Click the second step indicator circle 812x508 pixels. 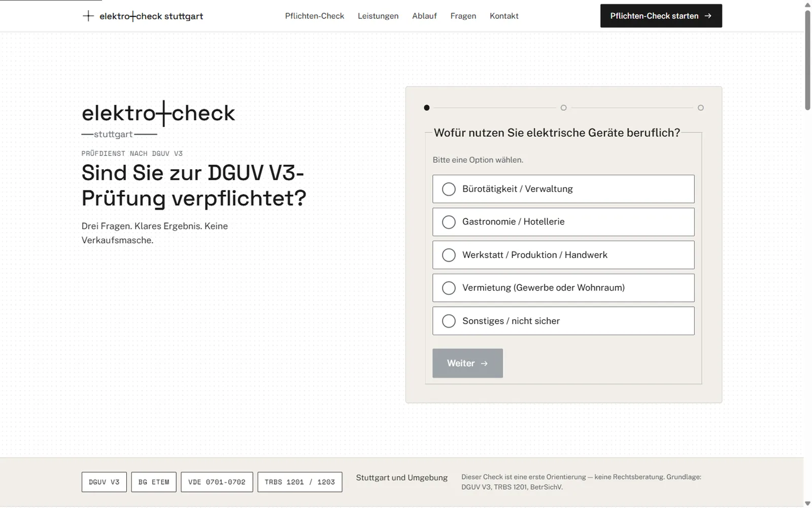coord(563,108)
